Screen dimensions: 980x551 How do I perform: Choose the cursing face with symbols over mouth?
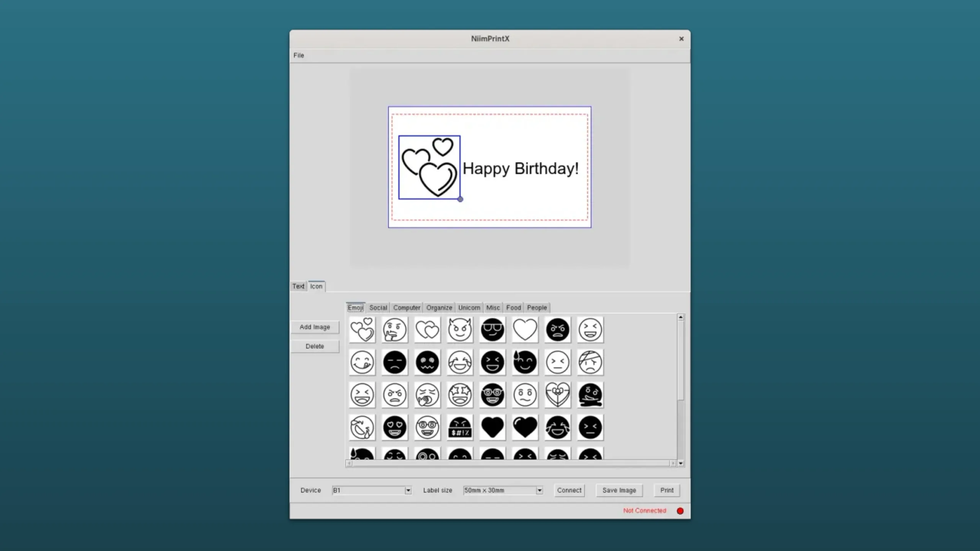coord(460,427)
